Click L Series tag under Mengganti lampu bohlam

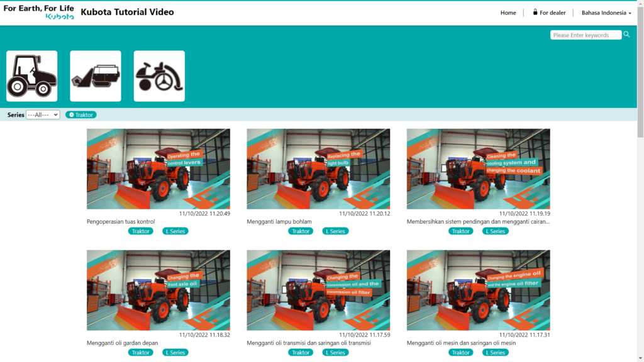coord(335,231)
